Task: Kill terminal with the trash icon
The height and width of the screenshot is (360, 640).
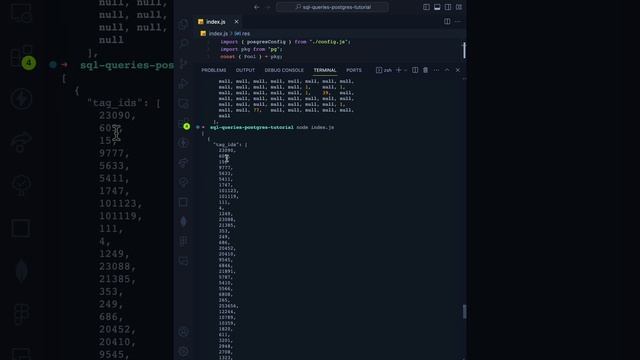Action: tap(425, 70)
